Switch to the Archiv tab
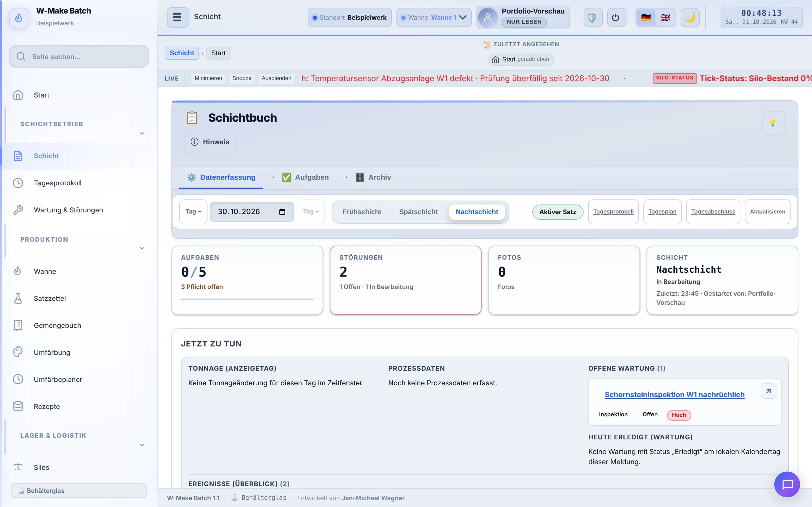The image size is (812, 507). (x=373, y=177)
